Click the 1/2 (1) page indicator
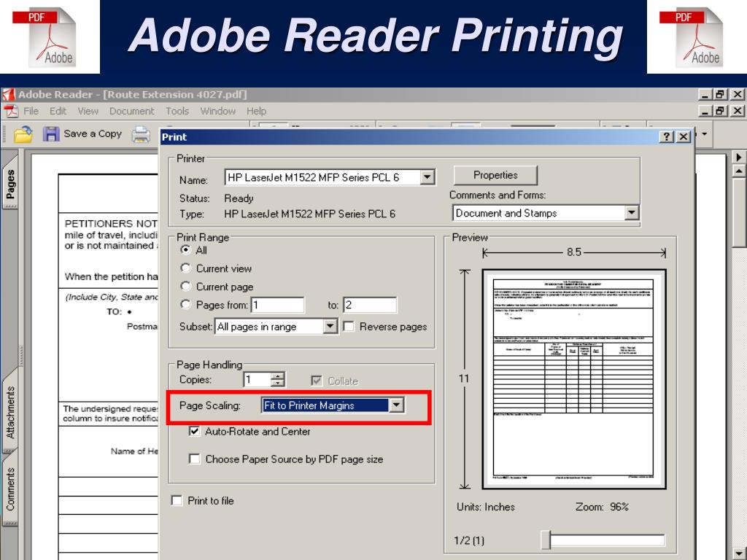 pyautogui.click(x=469, y=540)
